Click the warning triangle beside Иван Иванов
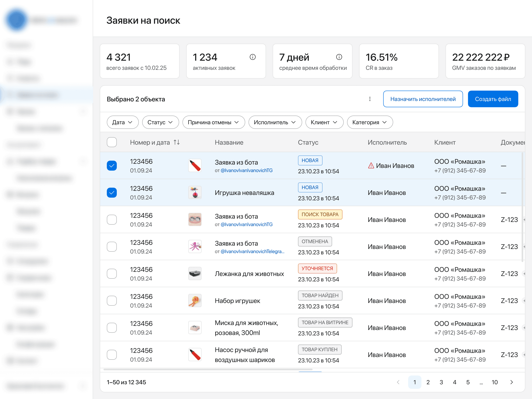532x399 pixels. coord(371,166)
